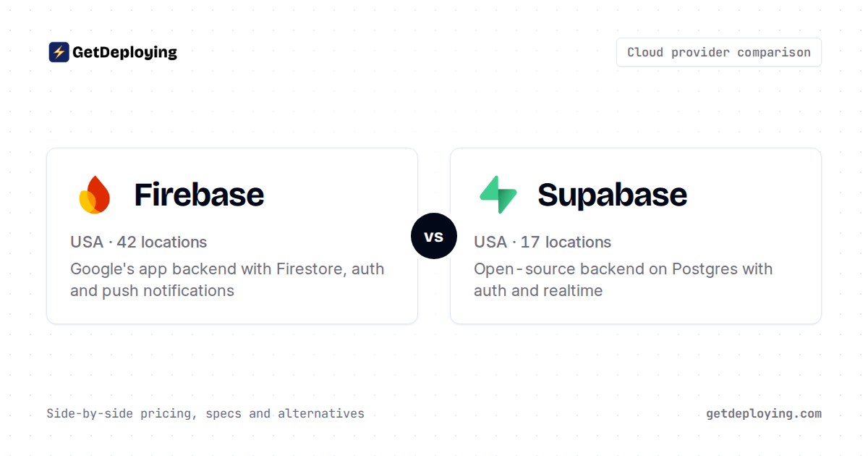
Task: Click the 'Cloud provider comparison' badge
Action: [x=719, y=52]
